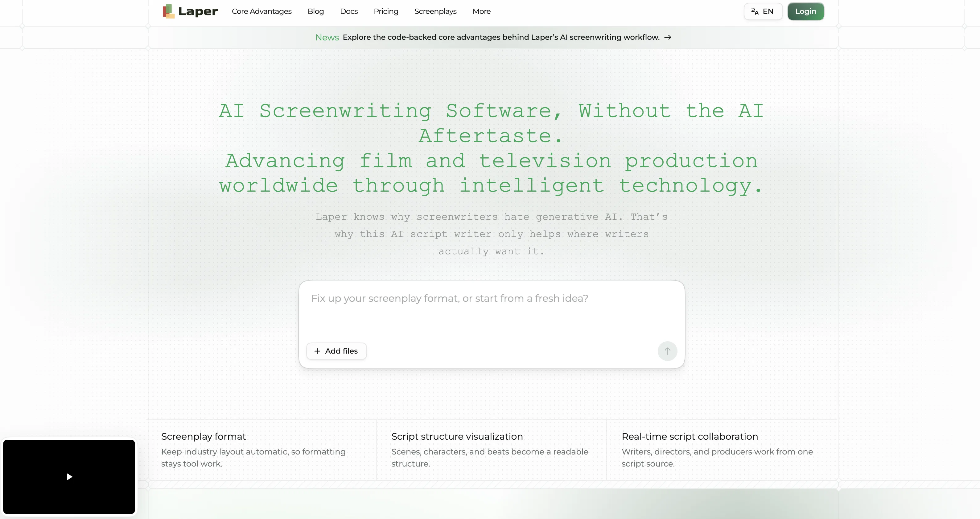The width and height of the screenshot is (980, 519).
Task: View the Pricing page
Action: (386, 11)
